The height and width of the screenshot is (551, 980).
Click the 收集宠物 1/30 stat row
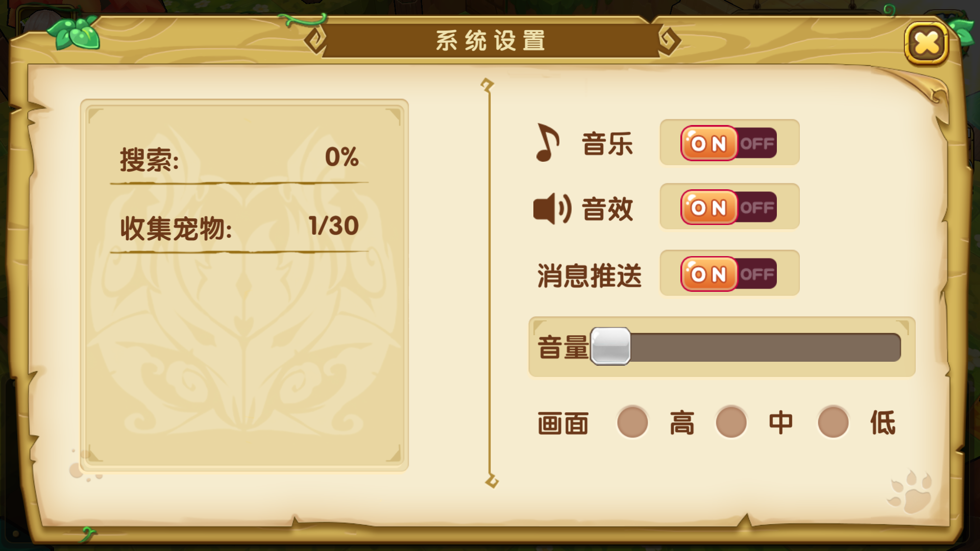239,227
